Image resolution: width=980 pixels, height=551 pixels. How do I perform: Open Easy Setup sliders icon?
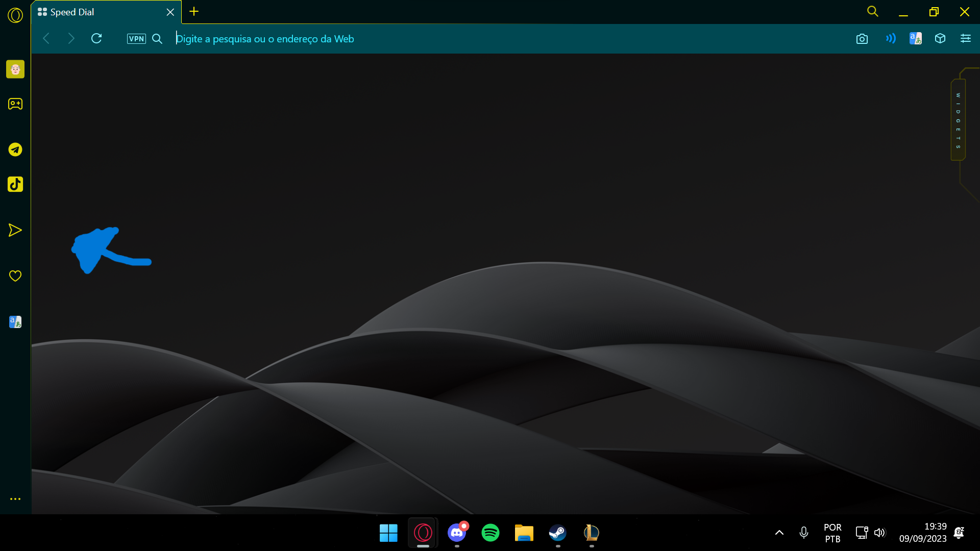click(966, 38)
